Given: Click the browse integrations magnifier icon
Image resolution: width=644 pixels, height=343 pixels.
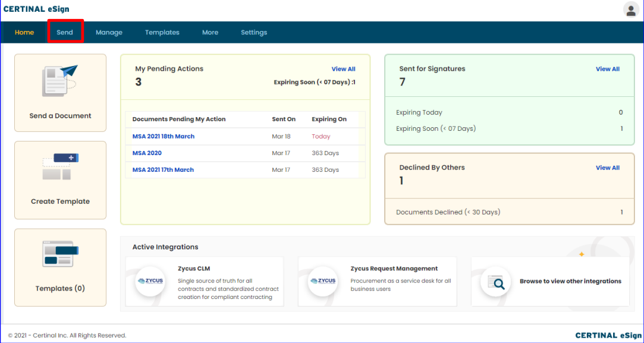Looking at the screenshot, I should pos(496,282).
